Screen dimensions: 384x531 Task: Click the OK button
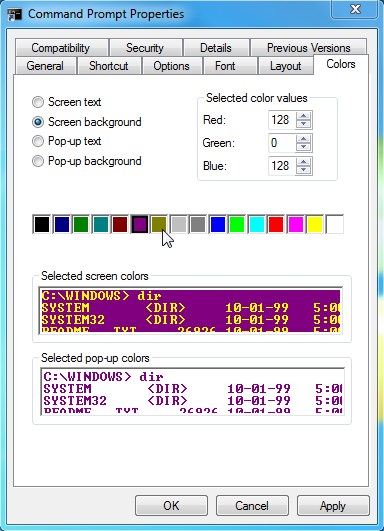171,506
